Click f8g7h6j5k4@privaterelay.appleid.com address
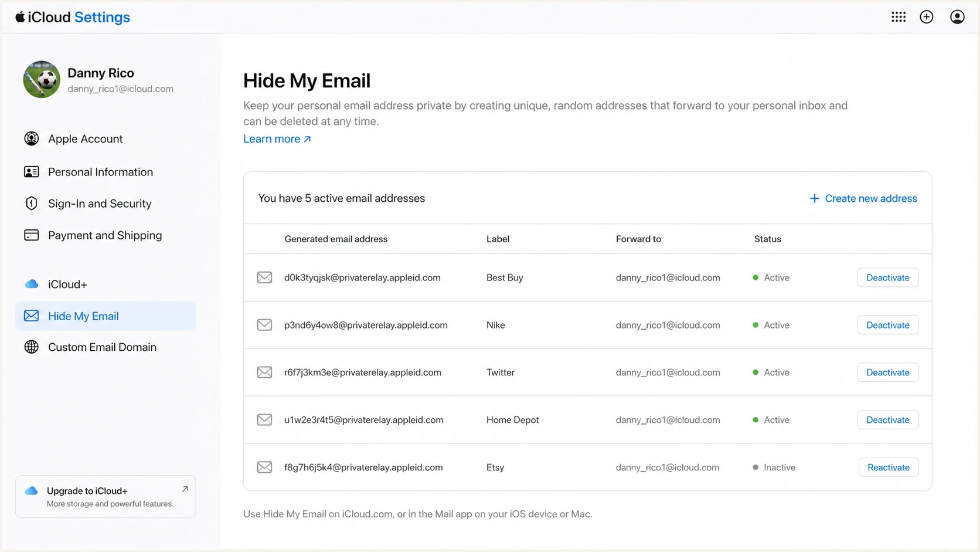980x552 pixels. (363, 468)
